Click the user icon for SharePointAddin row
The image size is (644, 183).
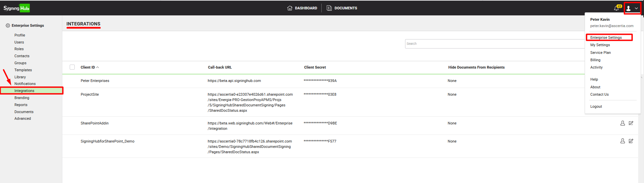click(623, 123)
